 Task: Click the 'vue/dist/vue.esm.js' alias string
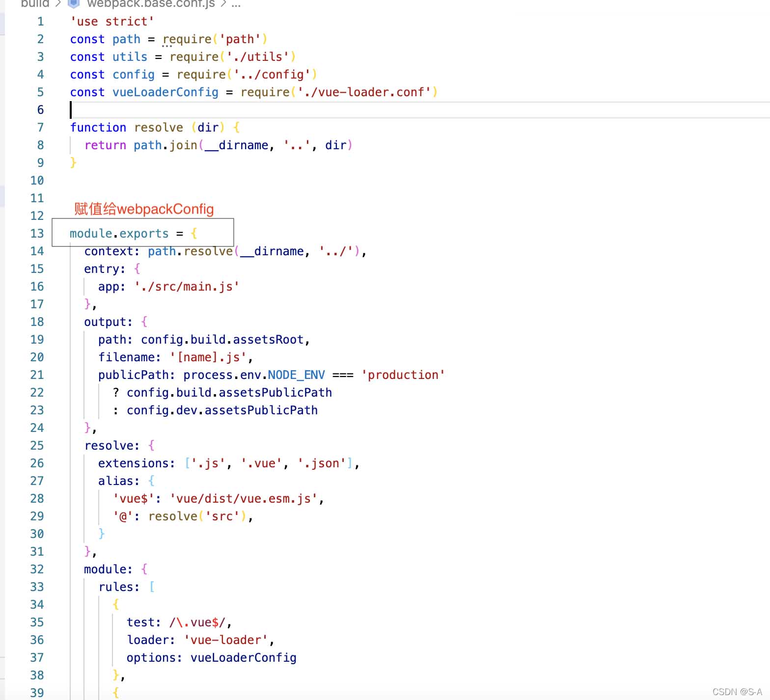point(244,499)
